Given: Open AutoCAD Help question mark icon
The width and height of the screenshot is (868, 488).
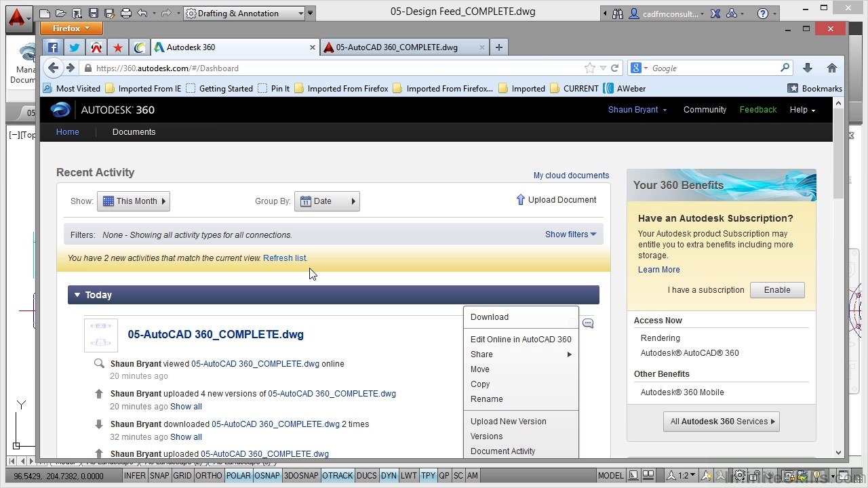Looking at the screenshot, I should pyautogui.click(x=763, y=14).
